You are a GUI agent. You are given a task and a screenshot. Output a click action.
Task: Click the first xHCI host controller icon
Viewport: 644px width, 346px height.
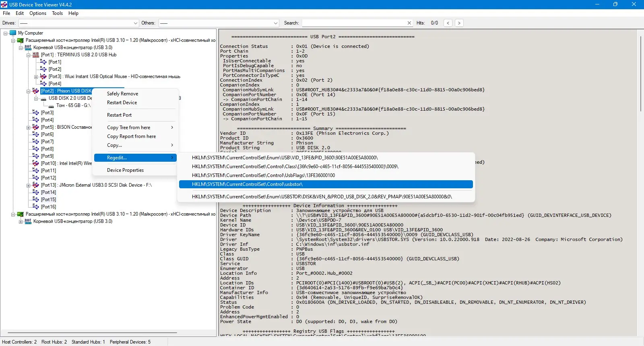tap(21, 40)
